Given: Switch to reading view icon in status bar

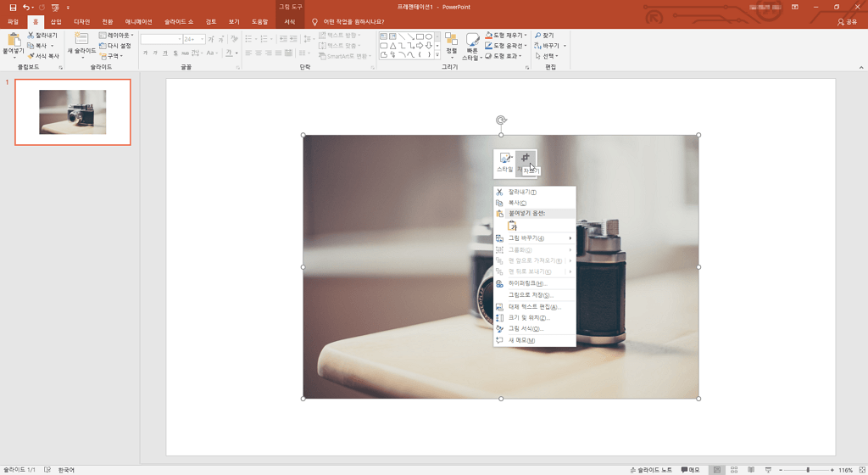Looking at the screenshot, I should (x=751, y=470).
